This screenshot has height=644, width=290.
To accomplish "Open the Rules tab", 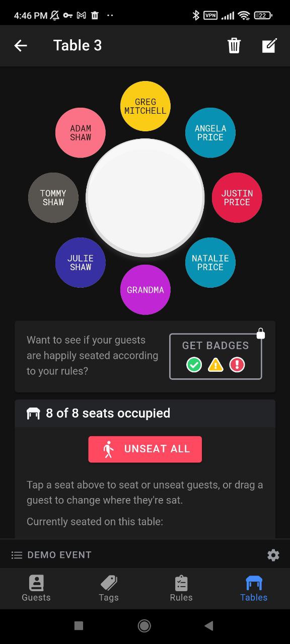I will point(181,589).
